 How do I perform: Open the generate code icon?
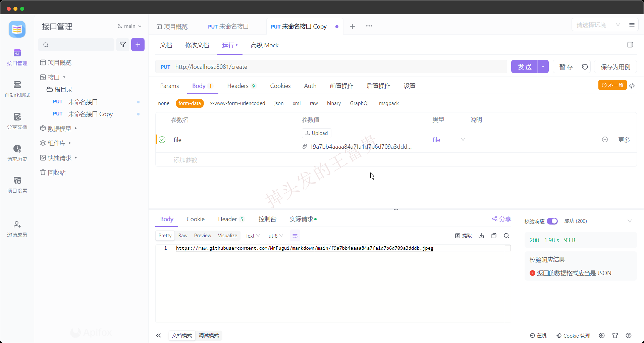pyautogui.click(x=632, y=86)
